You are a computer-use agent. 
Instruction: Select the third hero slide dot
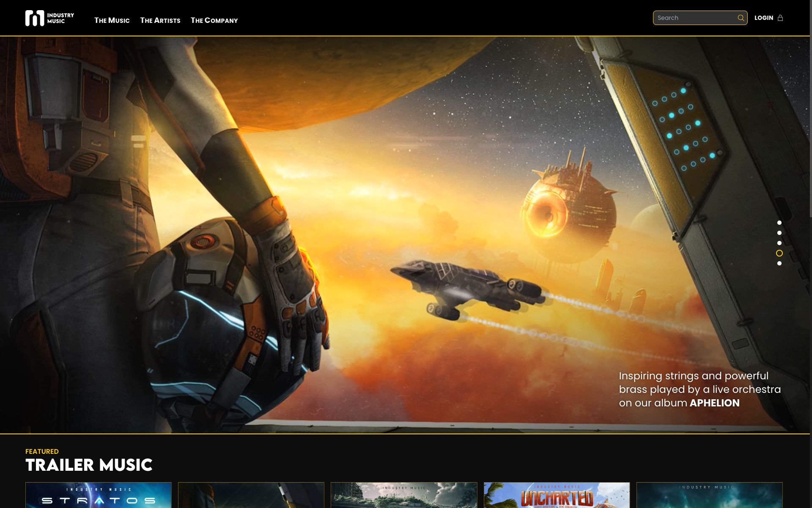pos(779,243)
